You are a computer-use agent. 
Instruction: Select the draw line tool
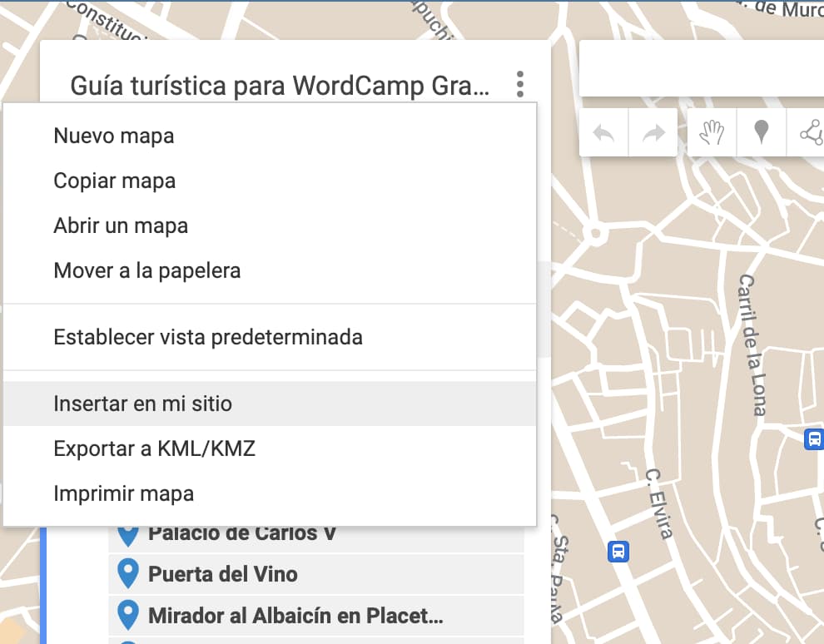tap(811, 133)
